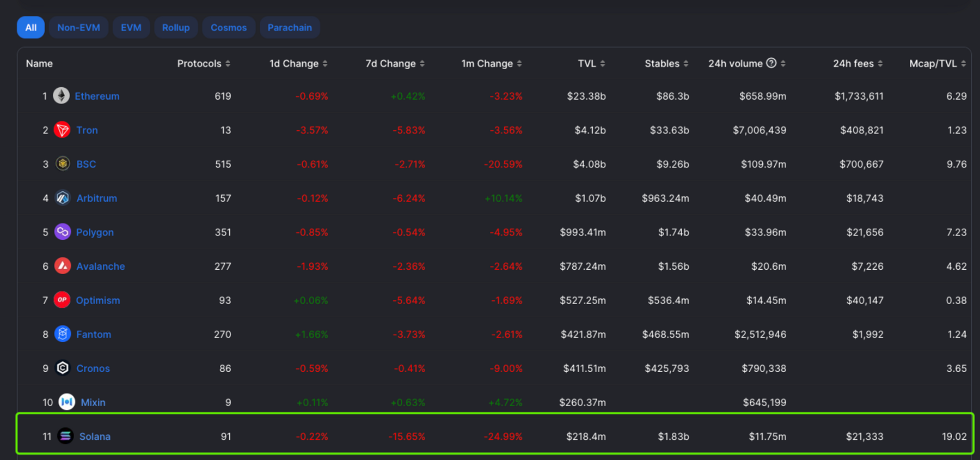Show only Non-EVM chains
The image size is (980, 460).
pyautogui.click(x=78, y=28)
